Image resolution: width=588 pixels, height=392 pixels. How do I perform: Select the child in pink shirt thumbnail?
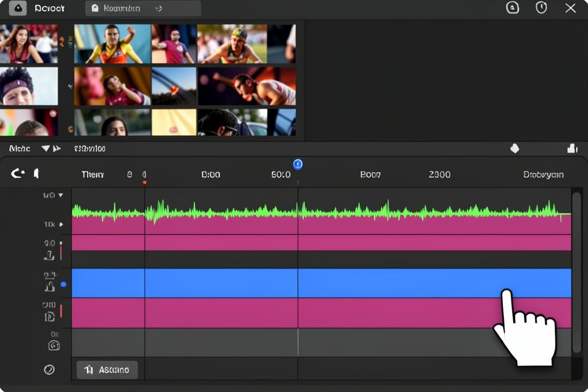[x=112, y=86]
